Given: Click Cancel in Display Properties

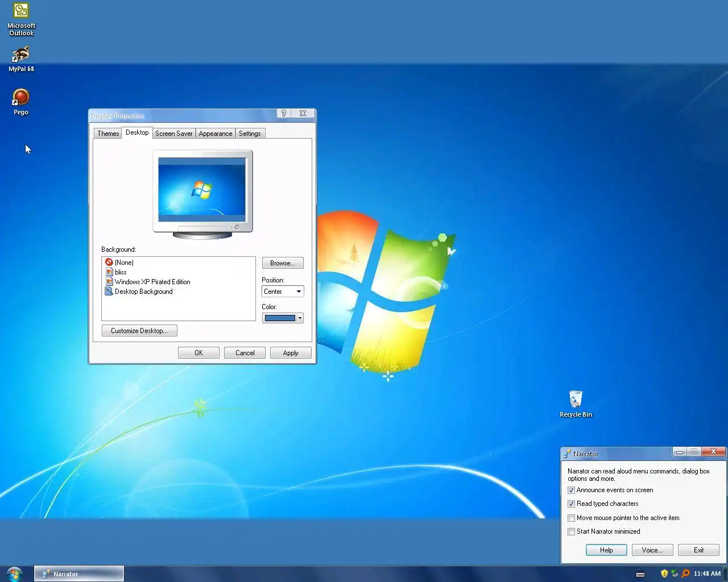Looking at the screenshot, I should [245, 353].
